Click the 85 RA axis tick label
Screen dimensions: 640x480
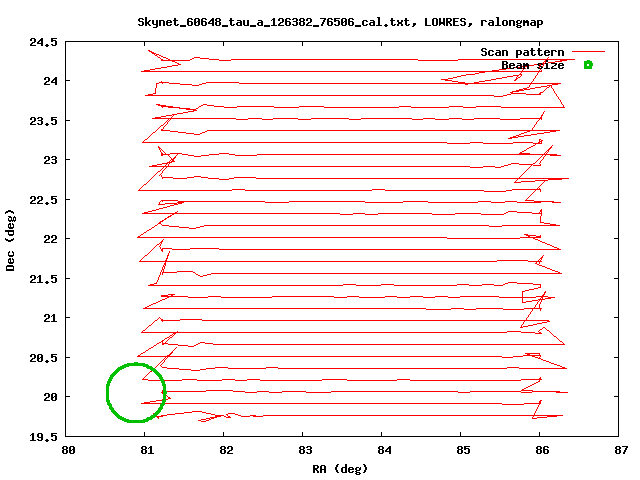click(463, 450)
